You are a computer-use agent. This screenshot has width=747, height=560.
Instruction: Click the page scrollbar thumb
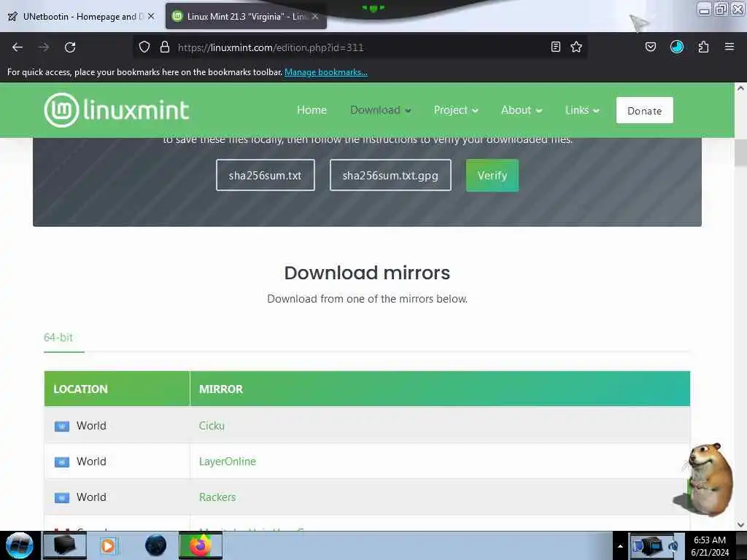tap(740, 153)
